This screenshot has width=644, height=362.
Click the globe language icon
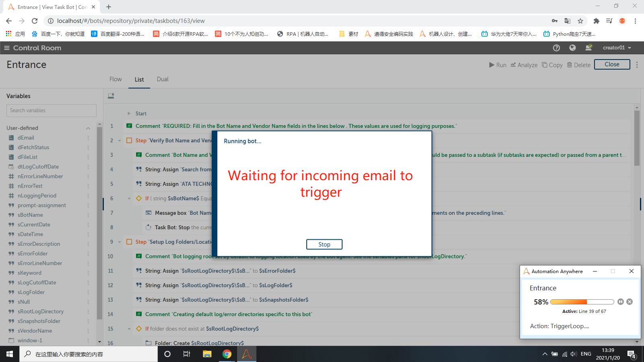click(572, 48)
